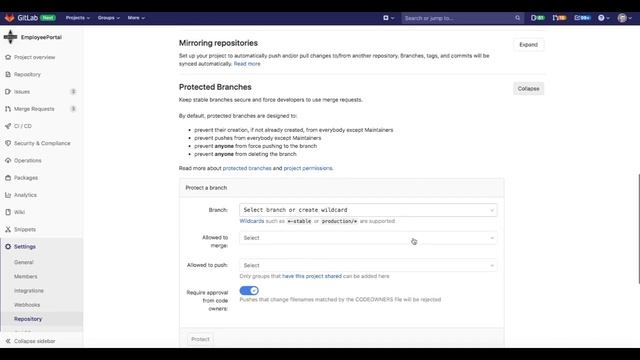Click the Analytics chart icon
This screenshot has height=360, width=640.
click(x=8, y=195)
